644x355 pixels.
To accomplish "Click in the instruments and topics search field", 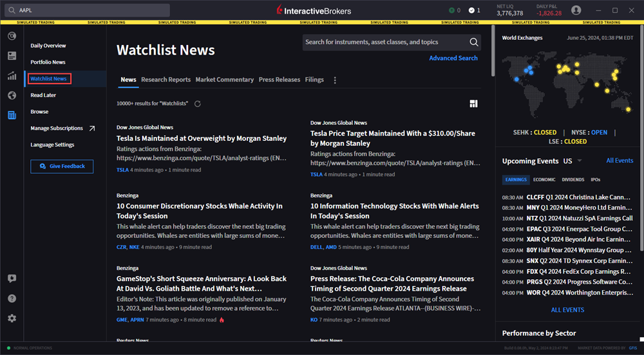I will click(x=386, y=42).
